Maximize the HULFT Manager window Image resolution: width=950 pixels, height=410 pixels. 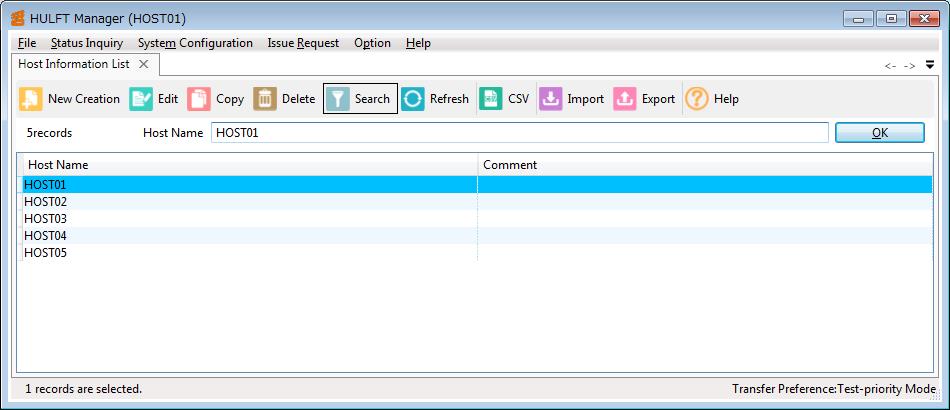[x=891, y=19]
